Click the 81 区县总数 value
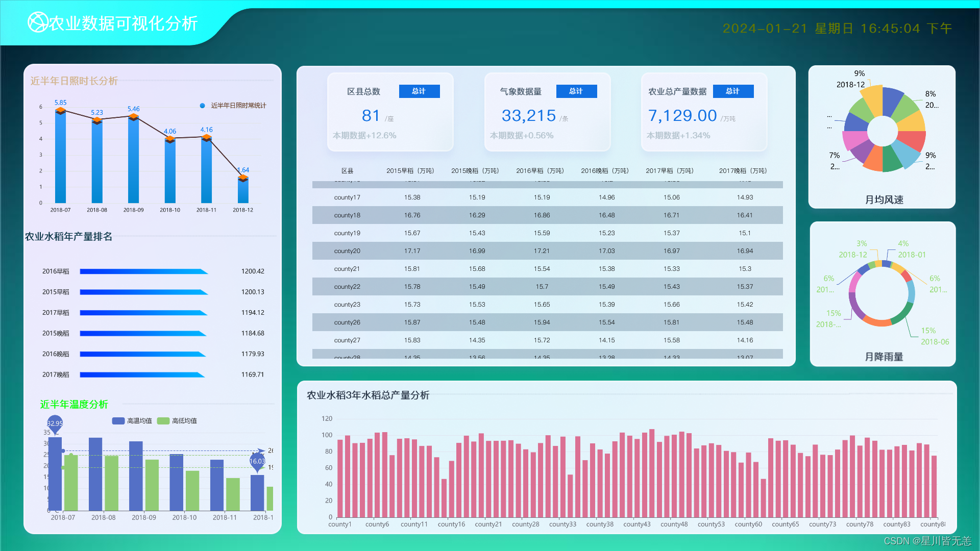This screenshot has height=551, width=980. click(x=371, y=116)
